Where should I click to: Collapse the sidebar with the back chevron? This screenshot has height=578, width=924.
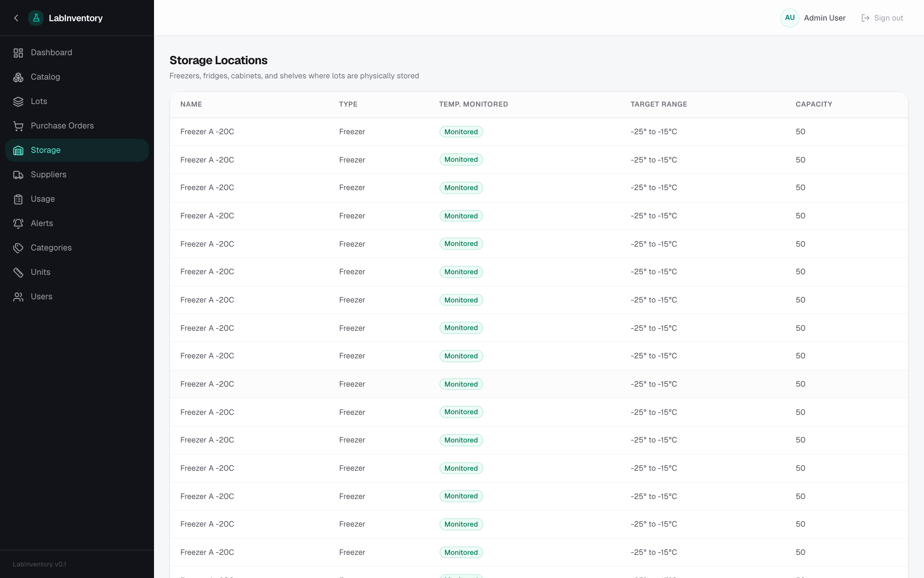[16, 18]
